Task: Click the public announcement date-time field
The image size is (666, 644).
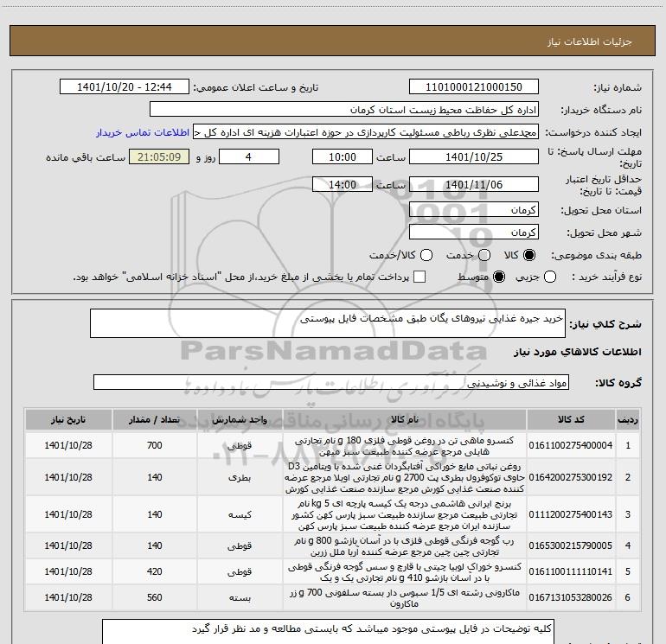Action: [125, 87]
